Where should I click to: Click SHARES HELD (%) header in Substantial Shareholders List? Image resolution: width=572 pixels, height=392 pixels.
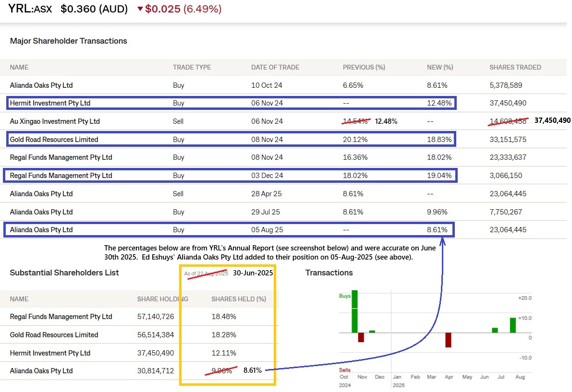tap(238, 299)
